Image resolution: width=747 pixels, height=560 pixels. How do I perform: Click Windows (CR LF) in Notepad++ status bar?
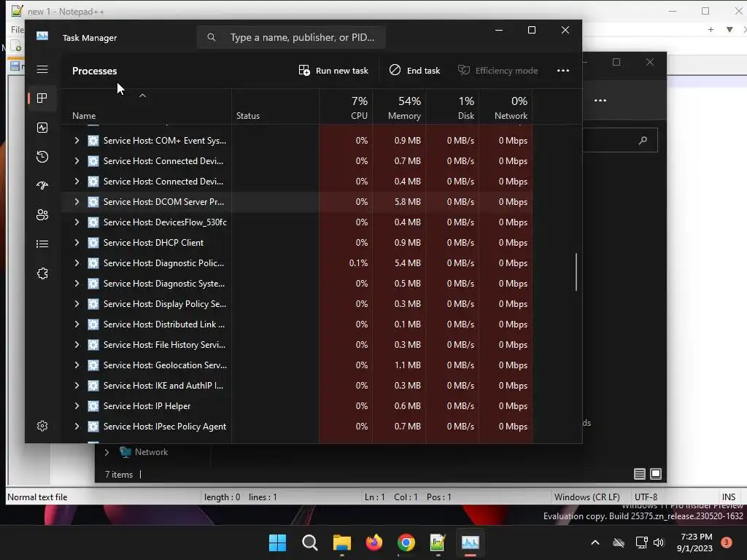tap(587, 497)
